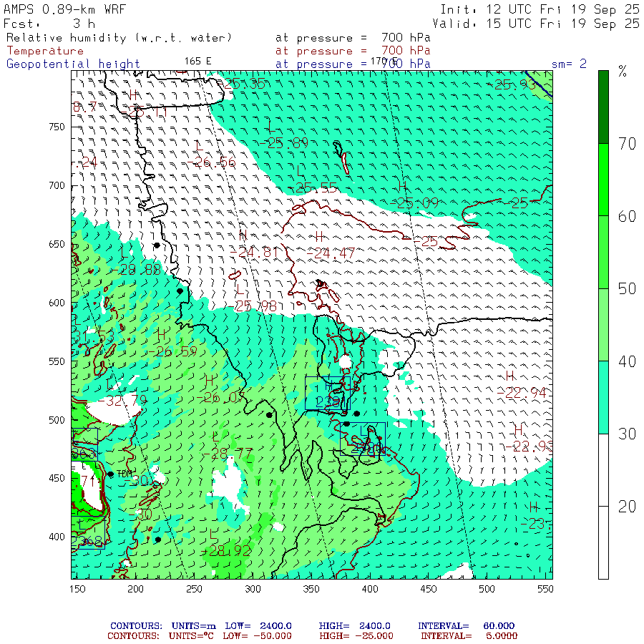Viewport: 644px width, 644px height.
Task: Click the dark green legend segment above 70
Action: (604, 106)
